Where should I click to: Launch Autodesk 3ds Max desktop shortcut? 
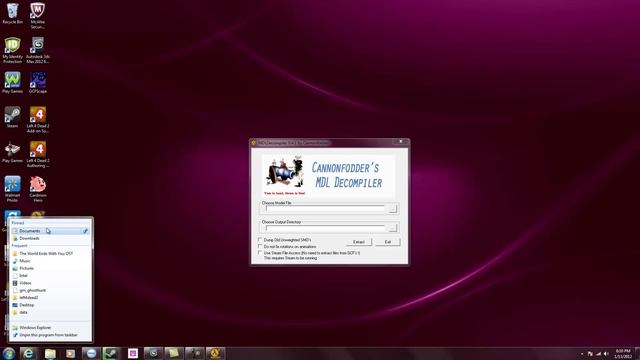38,50
